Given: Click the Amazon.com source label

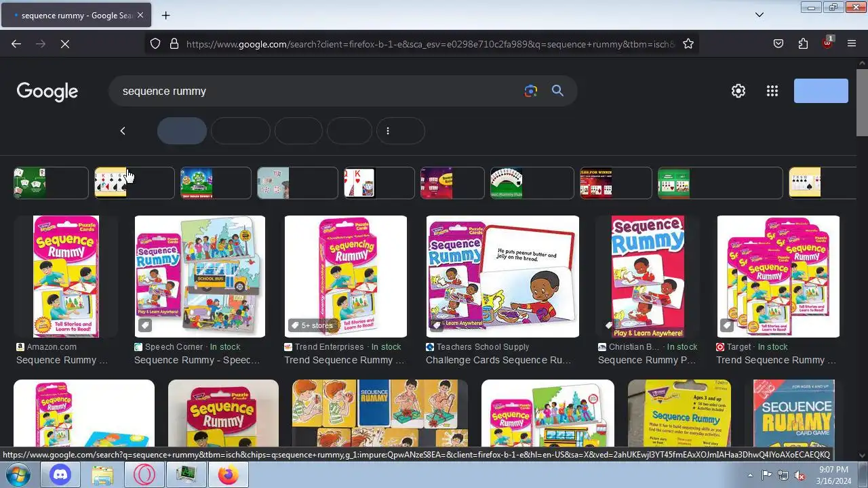Looking at the screenshot, I should (52, 347).
